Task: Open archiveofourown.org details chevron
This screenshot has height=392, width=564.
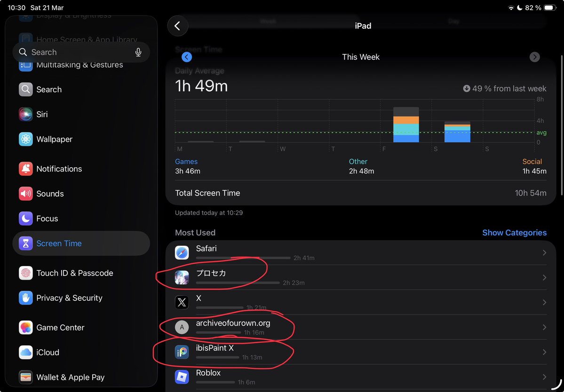Action: (544, 327)
